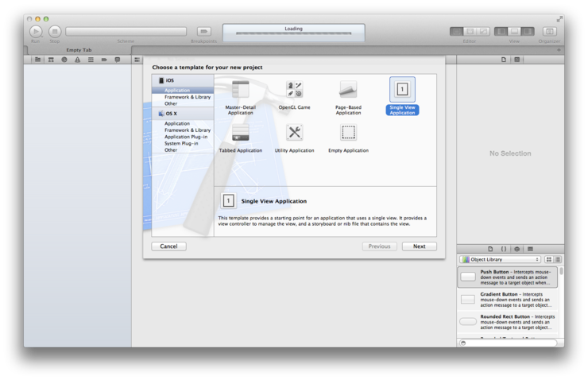Choose the Page-Based Application template
Image resolution: width=588 pixels, height=380 pixels.
coord(348,98)
